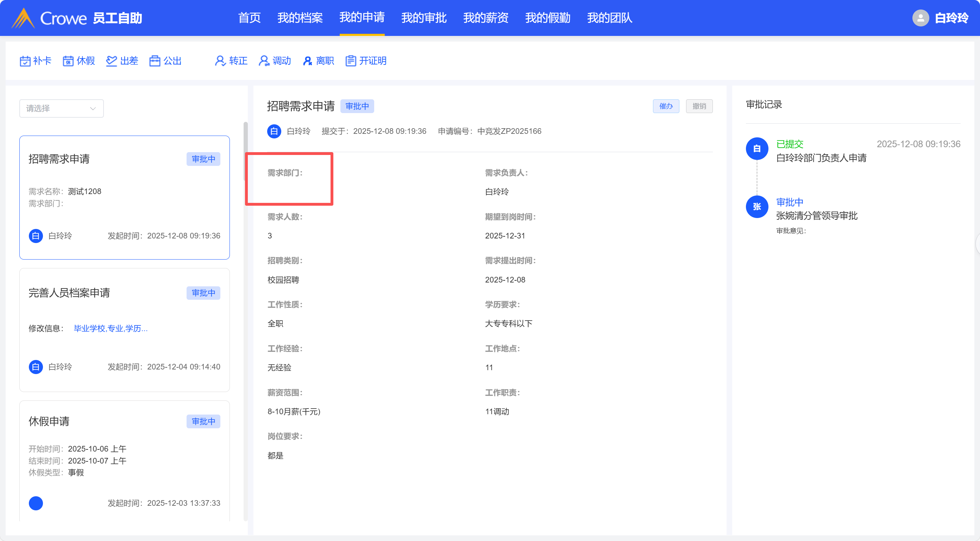
Task: Click the 转正 person icon
Action: (220, 61)
